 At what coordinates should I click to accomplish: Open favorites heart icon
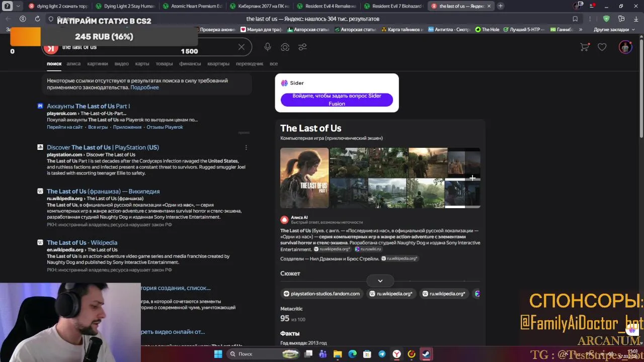[602, 47]
